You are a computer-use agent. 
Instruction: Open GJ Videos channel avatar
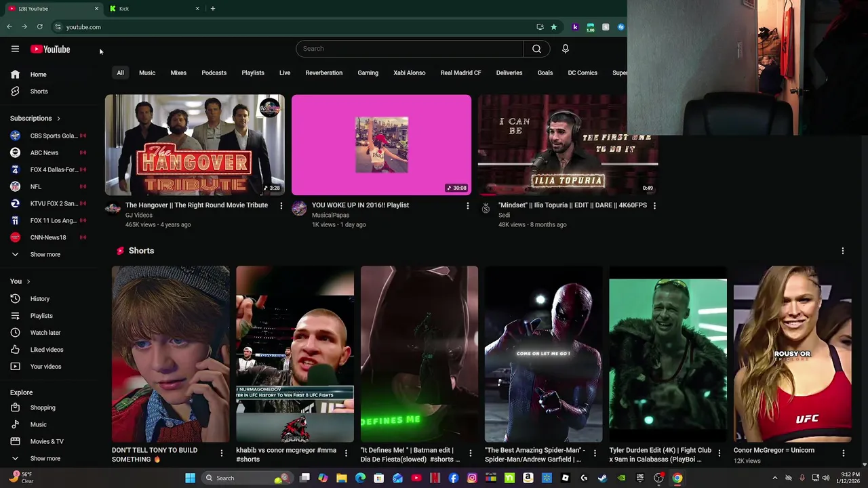(x=113, y=209)
